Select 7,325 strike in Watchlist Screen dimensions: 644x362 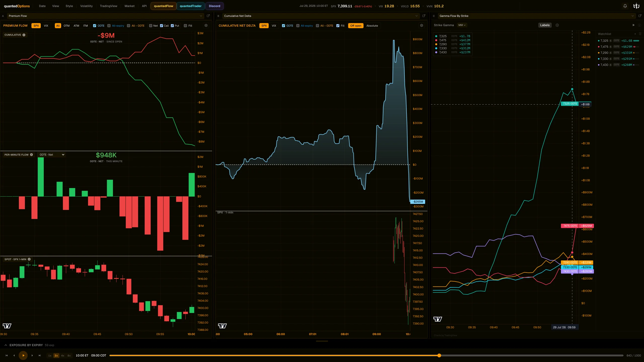(619, 41)
